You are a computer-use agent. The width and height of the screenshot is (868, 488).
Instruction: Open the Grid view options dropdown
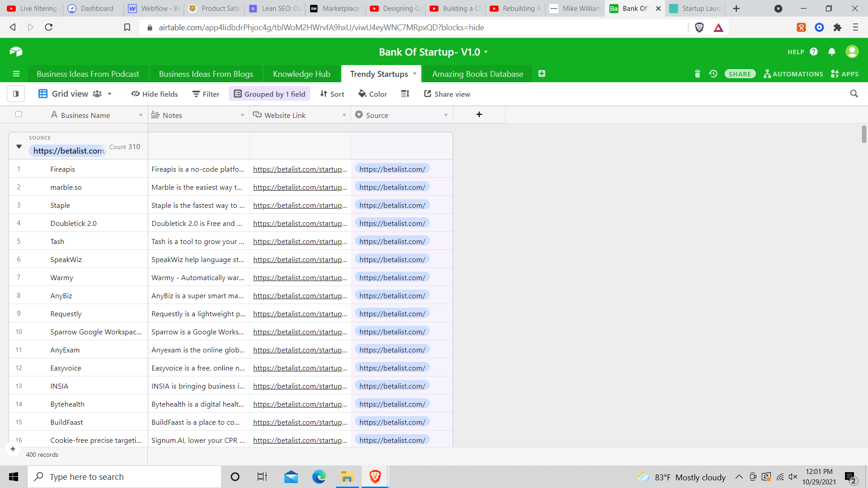(109, 94)
